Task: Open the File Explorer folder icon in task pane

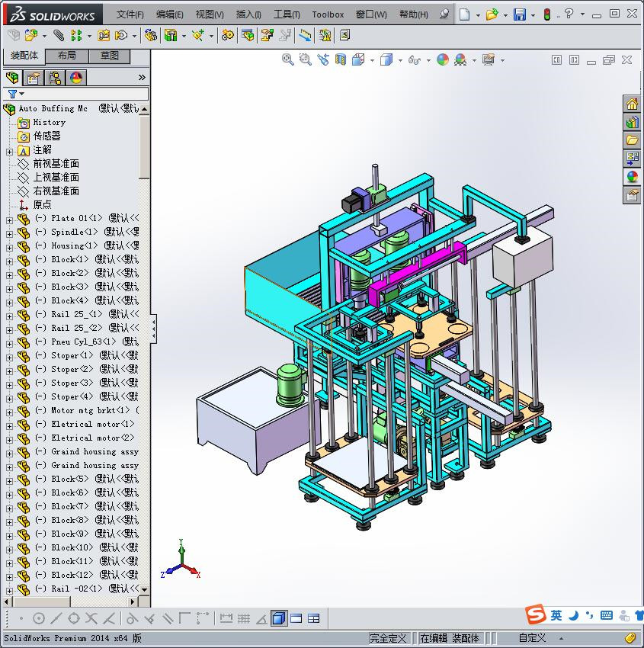Action: (632, 140)
